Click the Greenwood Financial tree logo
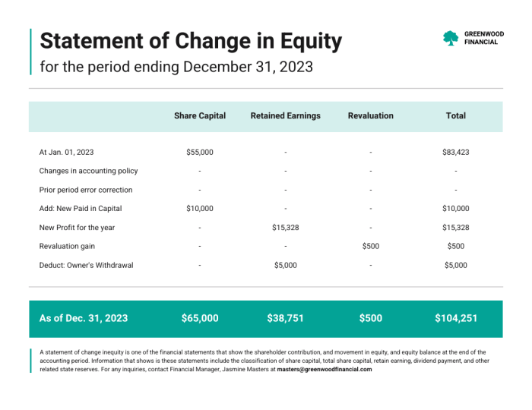The width and height of the screenshot is (532, 410). 451,38
